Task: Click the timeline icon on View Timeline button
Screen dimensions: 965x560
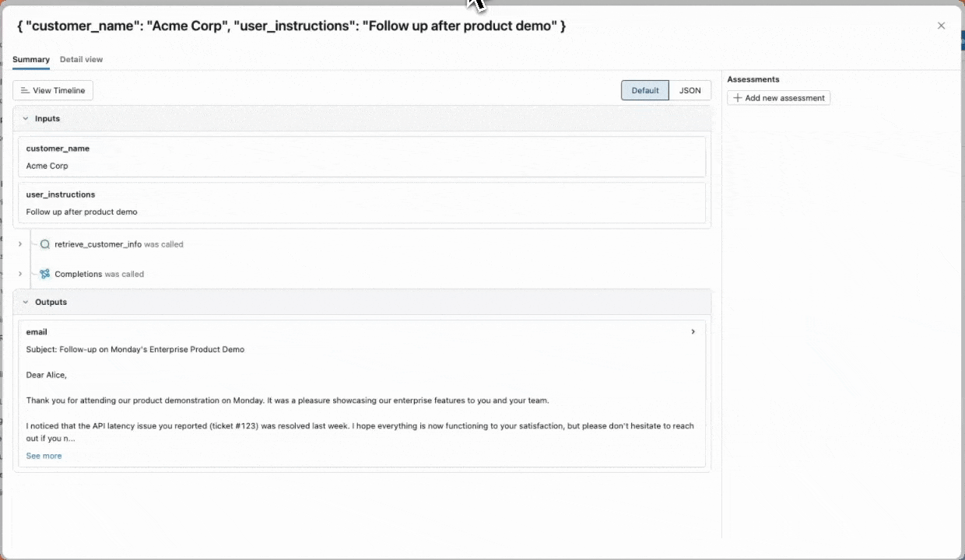Action: point(25,90)
